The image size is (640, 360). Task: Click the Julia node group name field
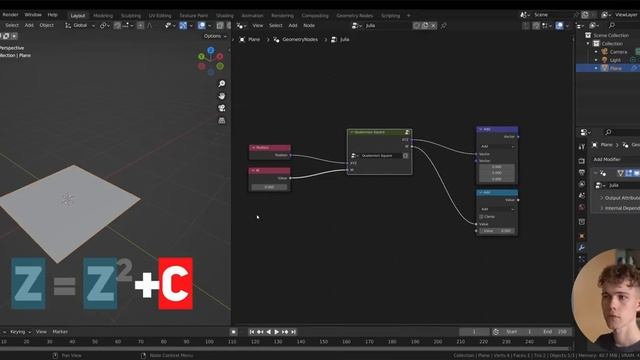(388, 25)
